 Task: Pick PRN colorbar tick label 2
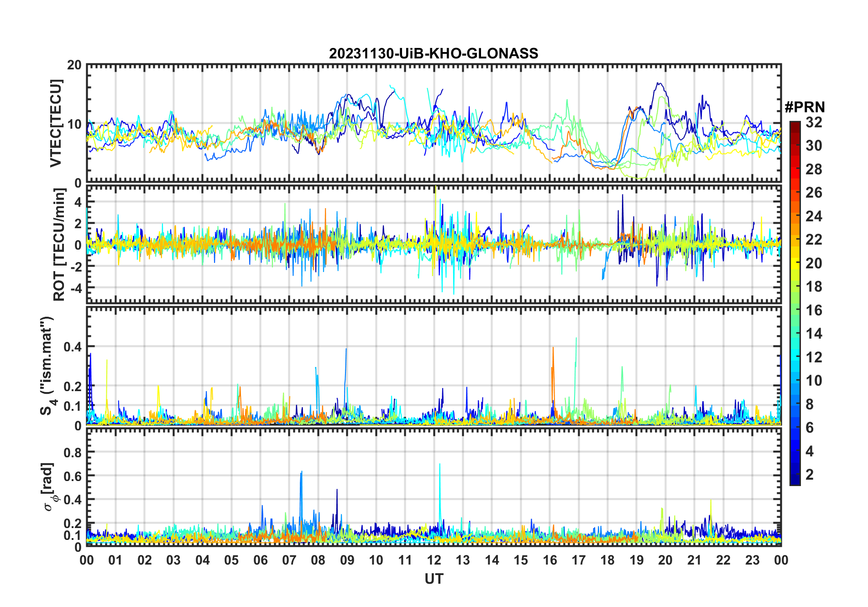click(810, 475)
